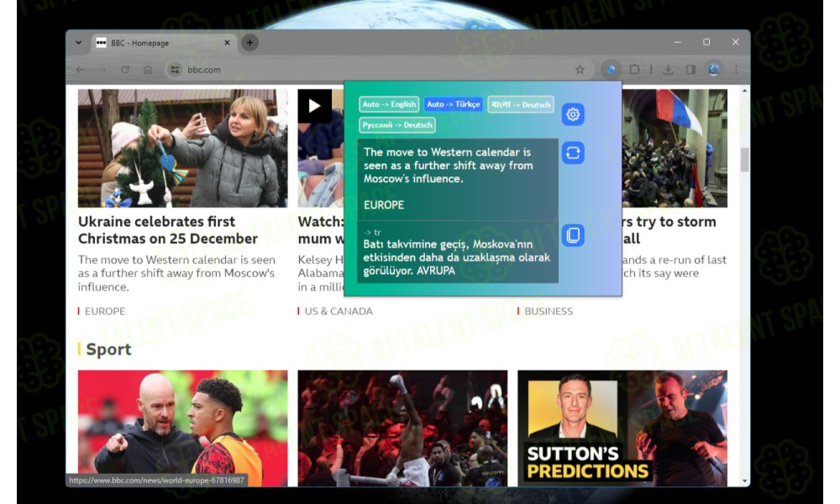Click the scrollbar down arrow
The width and height of the screenshot is (840, 504).
pyautogui.click(x=744, y=481)
